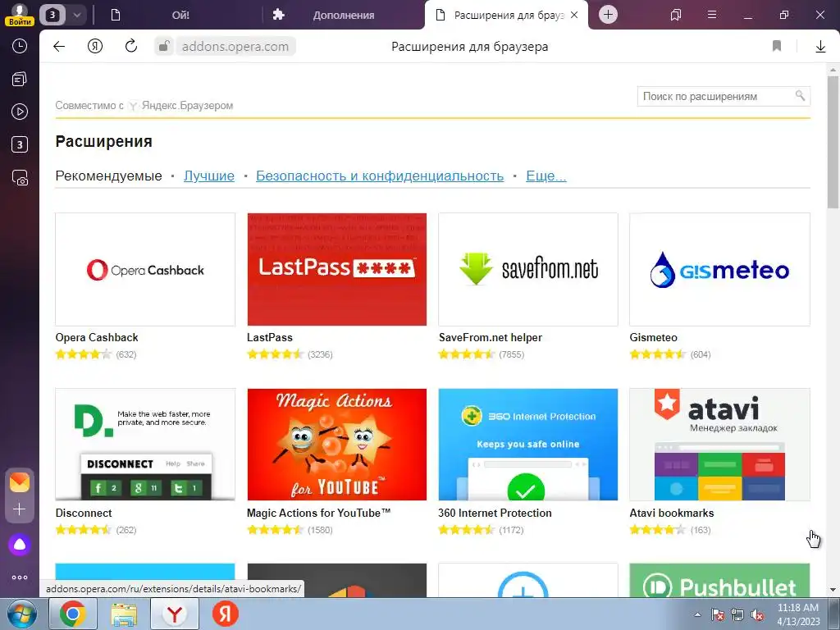Launch Alice assistant purple icon
This screenshot has height=630, width=840.
[20, 545]
